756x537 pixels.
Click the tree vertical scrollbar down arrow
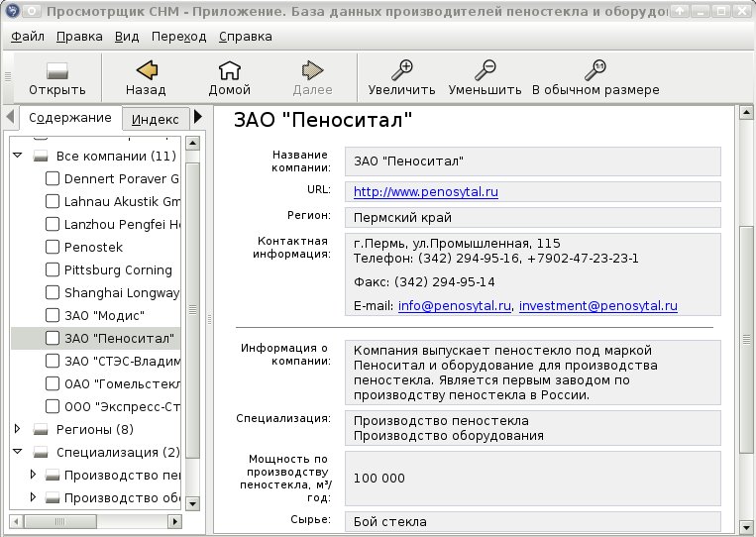[x=192, y=504]
